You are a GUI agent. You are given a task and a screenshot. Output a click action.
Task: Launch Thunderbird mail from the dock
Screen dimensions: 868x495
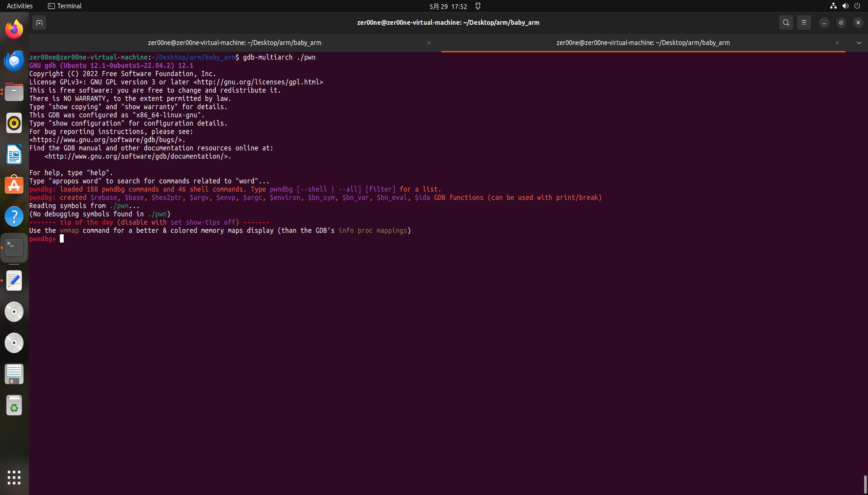tap(14, 61)
